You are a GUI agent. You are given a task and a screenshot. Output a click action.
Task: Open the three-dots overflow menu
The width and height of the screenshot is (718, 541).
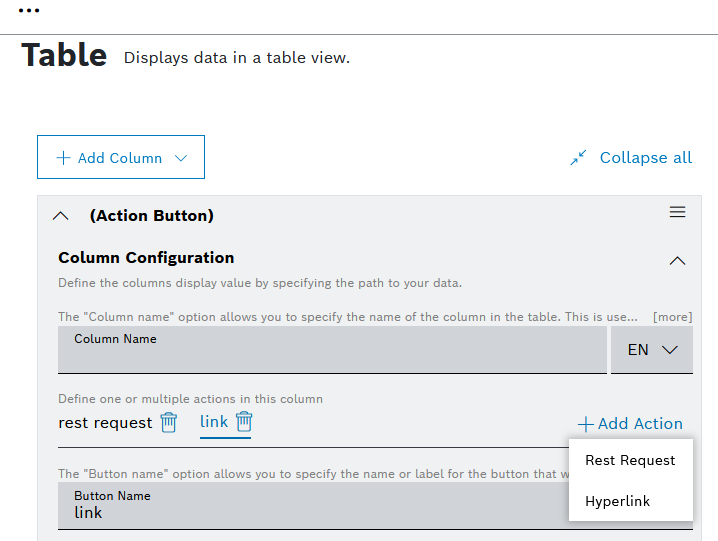[29, 11]
